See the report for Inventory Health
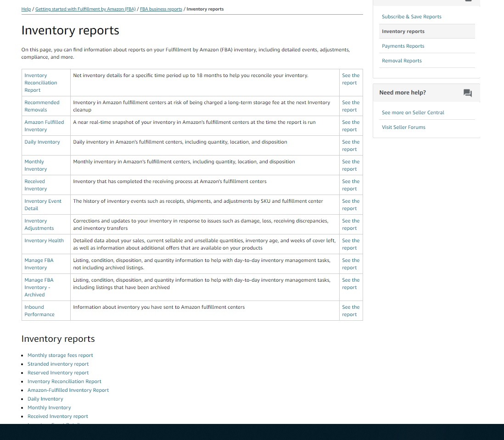 pos(351,244)
